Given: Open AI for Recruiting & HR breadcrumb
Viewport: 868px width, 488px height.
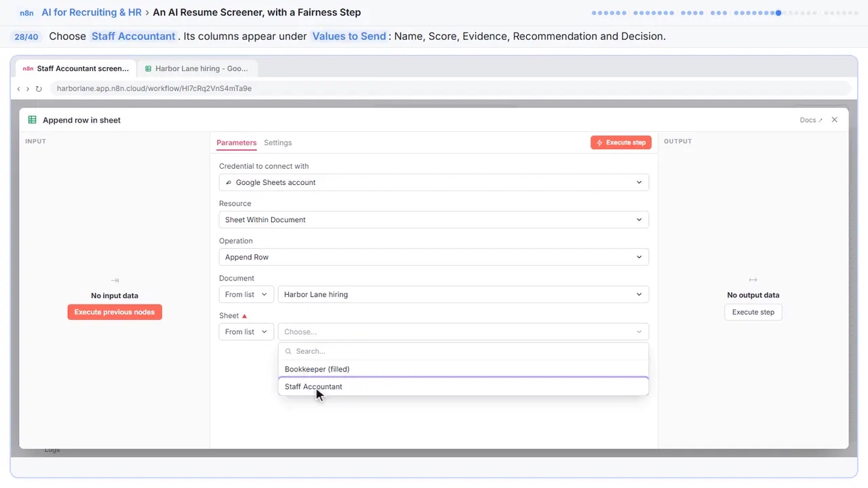Looking at the screenshot, I should (92, 12).
